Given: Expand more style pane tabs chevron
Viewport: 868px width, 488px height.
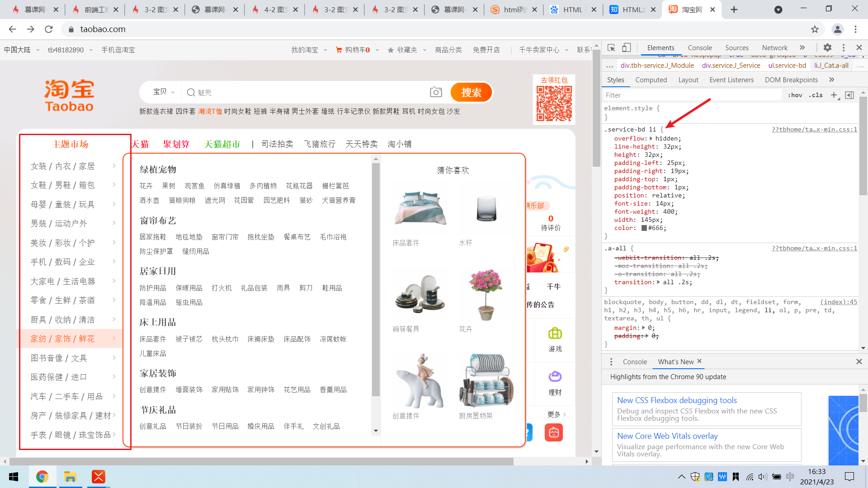Looking at the screenshot, I should [x=831, y=80].
